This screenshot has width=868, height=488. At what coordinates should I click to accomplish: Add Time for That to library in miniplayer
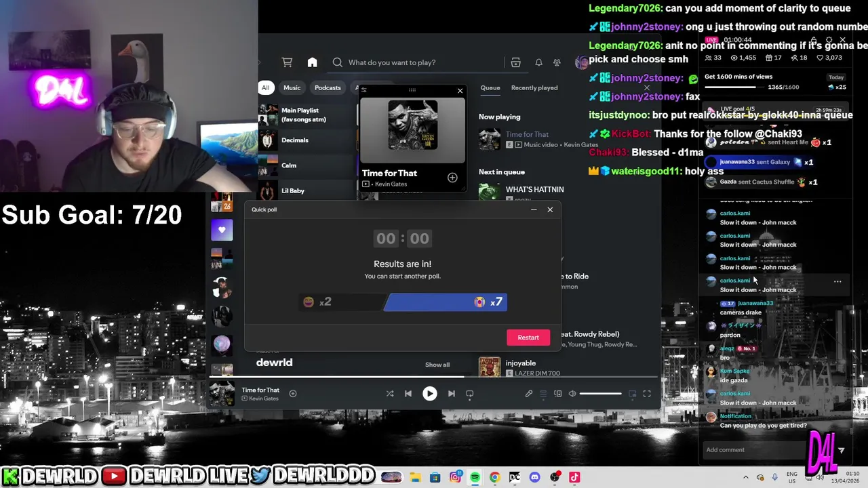pyautogui.click(x=452, y=178)
